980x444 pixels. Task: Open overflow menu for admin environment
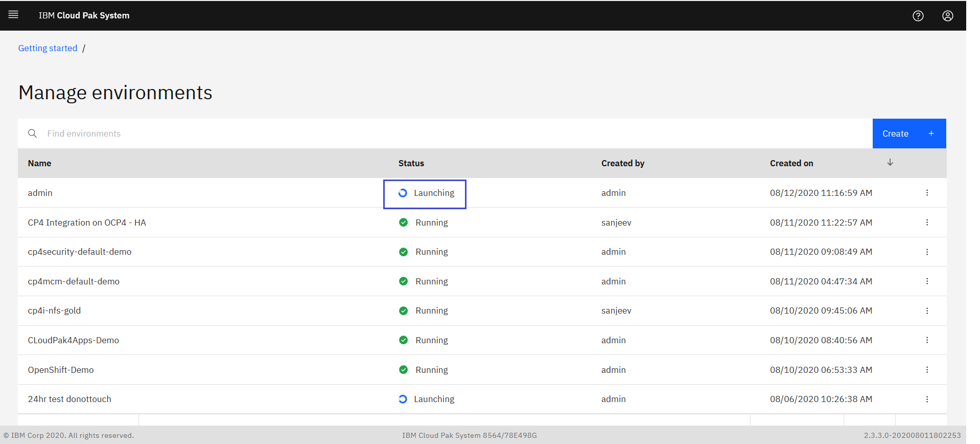point(927,193)
